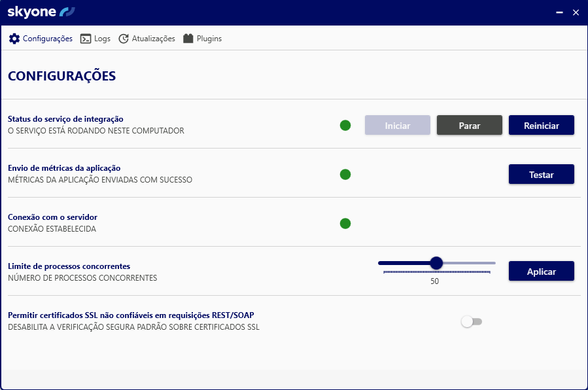Viewport: 588px width, 390px height.
Task: Apply the concurrent process limit with Aplicar
Action: [x=541, y=272]
